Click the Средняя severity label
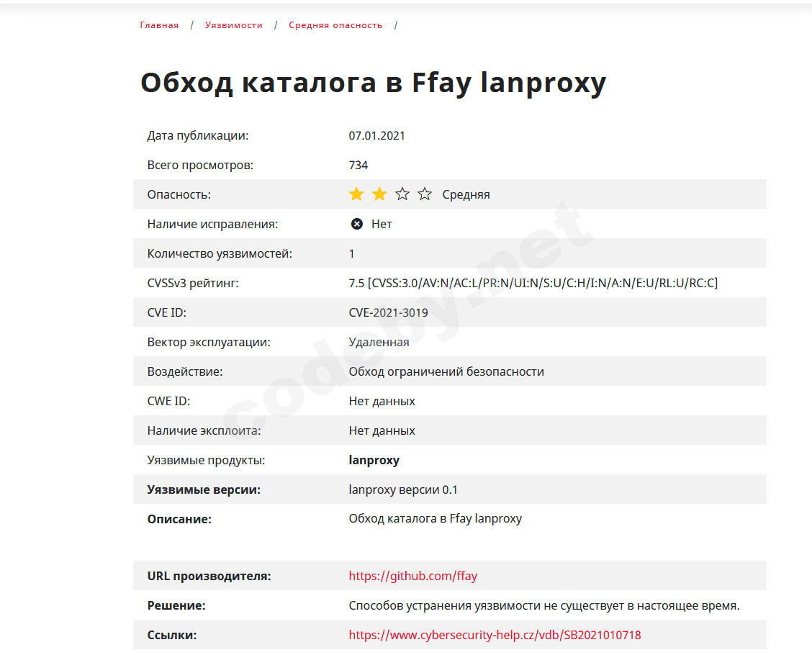This screenshot has height=655, width=812. [466, 194]
